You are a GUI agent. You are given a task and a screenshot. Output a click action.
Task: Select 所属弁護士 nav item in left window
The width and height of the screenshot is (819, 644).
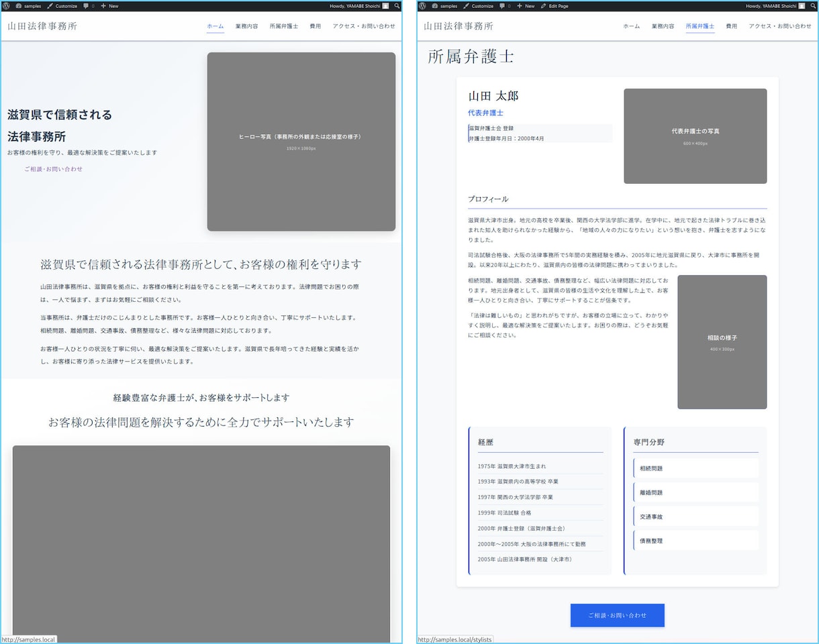284,26
